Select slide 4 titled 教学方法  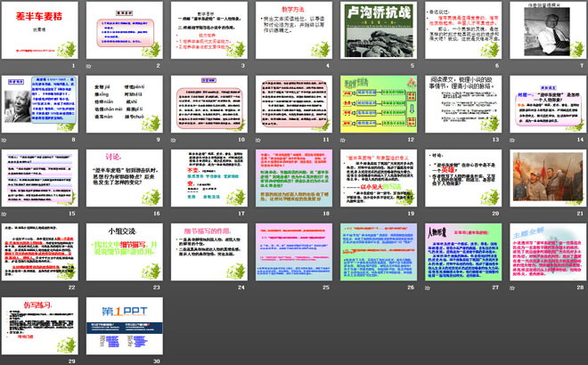click(x=294, y=30)
